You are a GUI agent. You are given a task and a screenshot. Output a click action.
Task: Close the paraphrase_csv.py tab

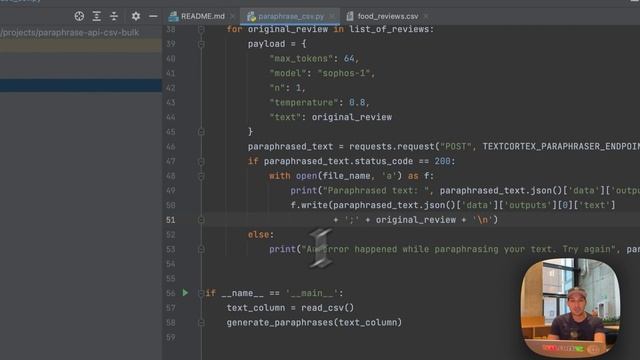pyautogui.click(x=332, y=16)
